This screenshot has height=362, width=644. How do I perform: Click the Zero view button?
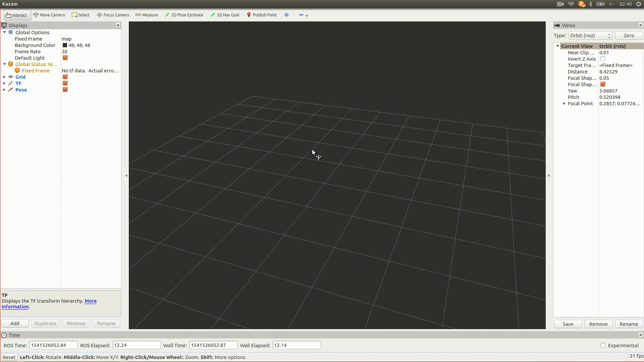(629, 36)
